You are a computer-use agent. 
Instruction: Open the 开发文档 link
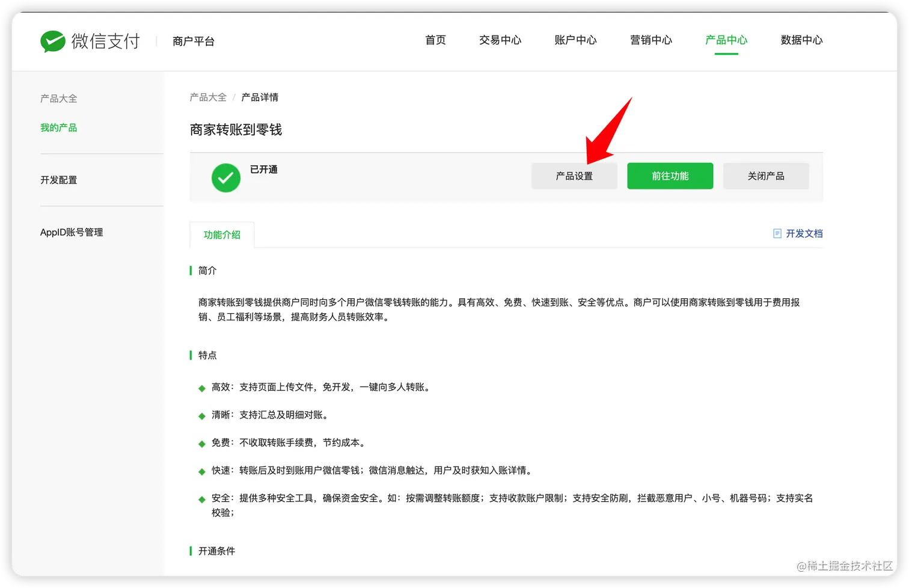click(x=804, y=233)
